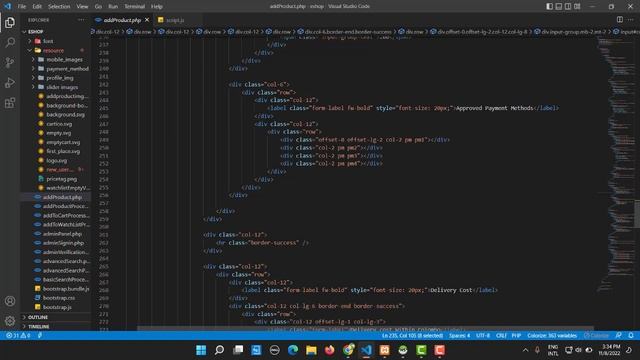Viewport: 640px width, 360px height.
Task: Click the feedback icon in status bar
Action: (x=619, y=336)
